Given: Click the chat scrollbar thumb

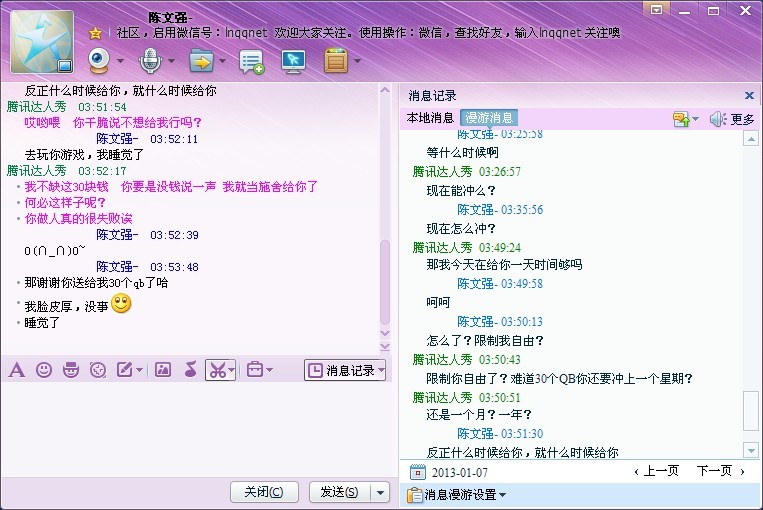Looking at the screenshot, I should click(x=385, y=282).
